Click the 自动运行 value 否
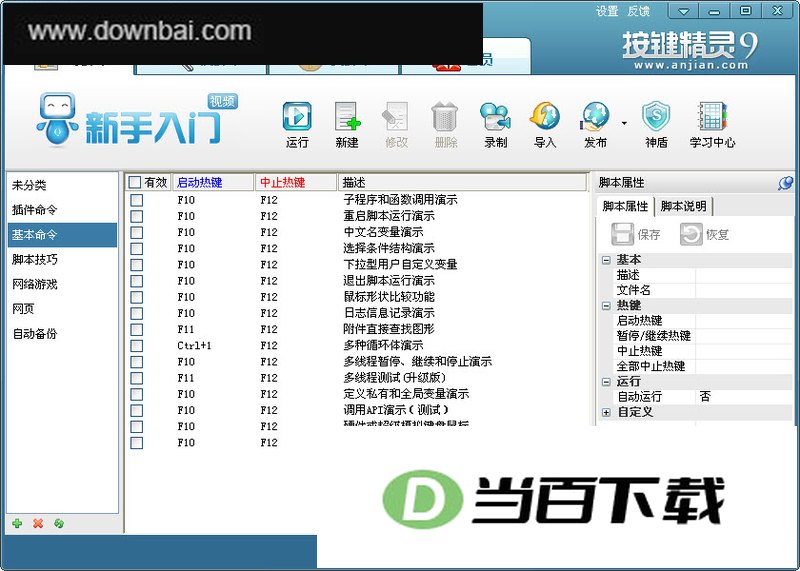Viewport: 800px width, 571px height. 743,396
